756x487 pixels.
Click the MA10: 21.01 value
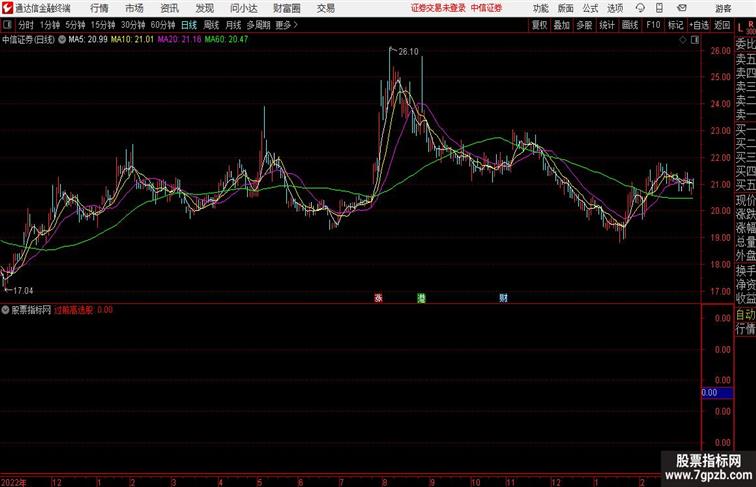click(x=132, y=40)
